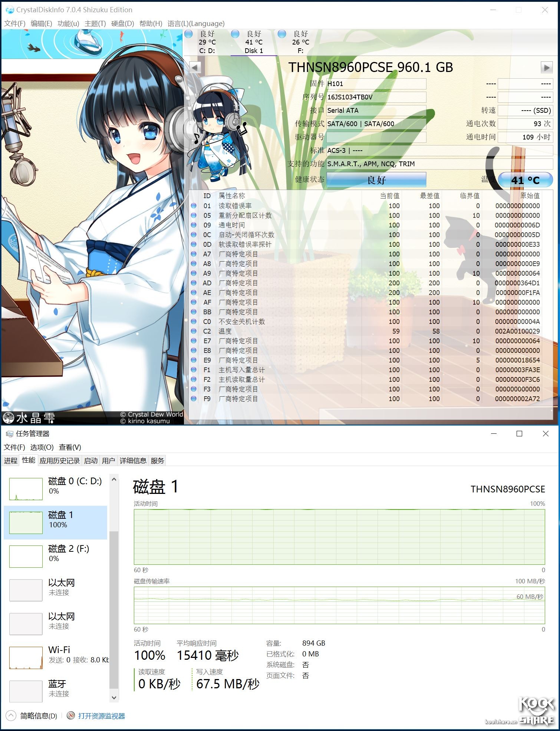Select 磁盘 2 (F:) in performance list
This screenshot has width=560, height=731.
[56, 556]
